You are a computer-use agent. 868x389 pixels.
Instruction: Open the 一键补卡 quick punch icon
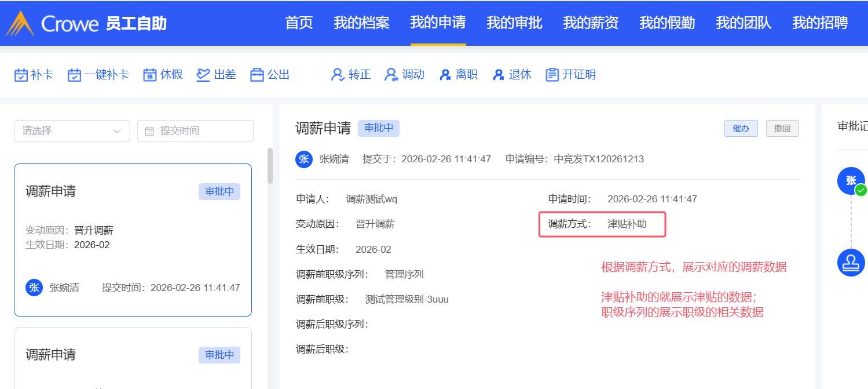click(74, 75)
